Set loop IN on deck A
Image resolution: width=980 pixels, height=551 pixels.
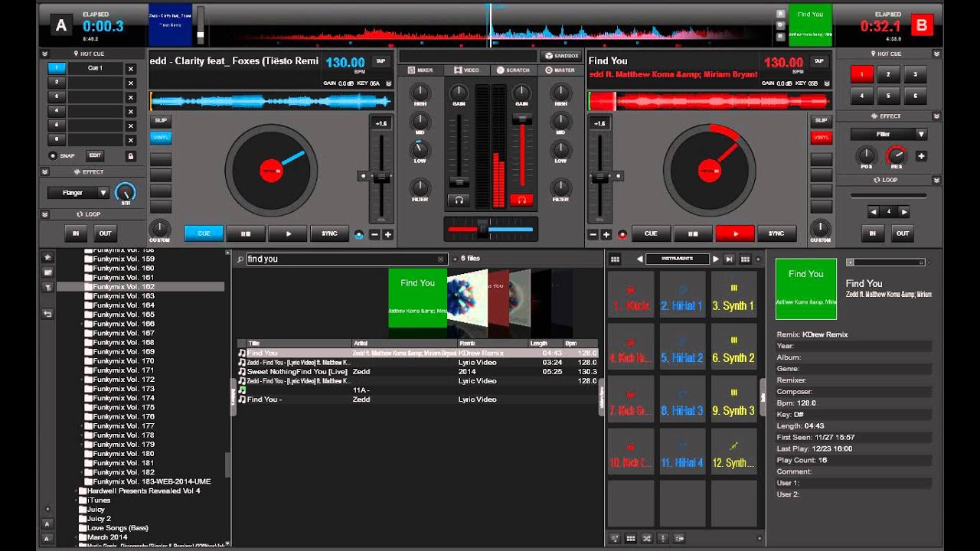coord(75,233)
